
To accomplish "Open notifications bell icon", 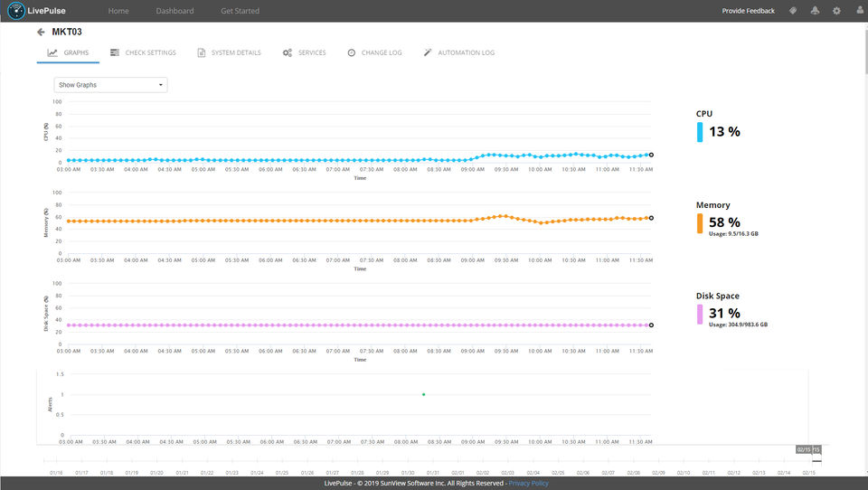I will 815,11.
